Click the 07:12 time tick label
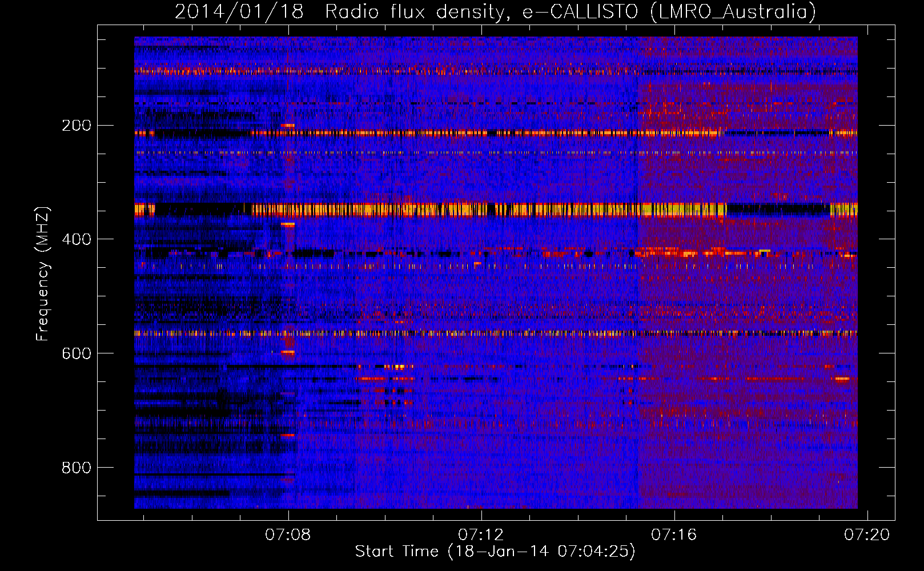924x571 pixels. point(481,534)
